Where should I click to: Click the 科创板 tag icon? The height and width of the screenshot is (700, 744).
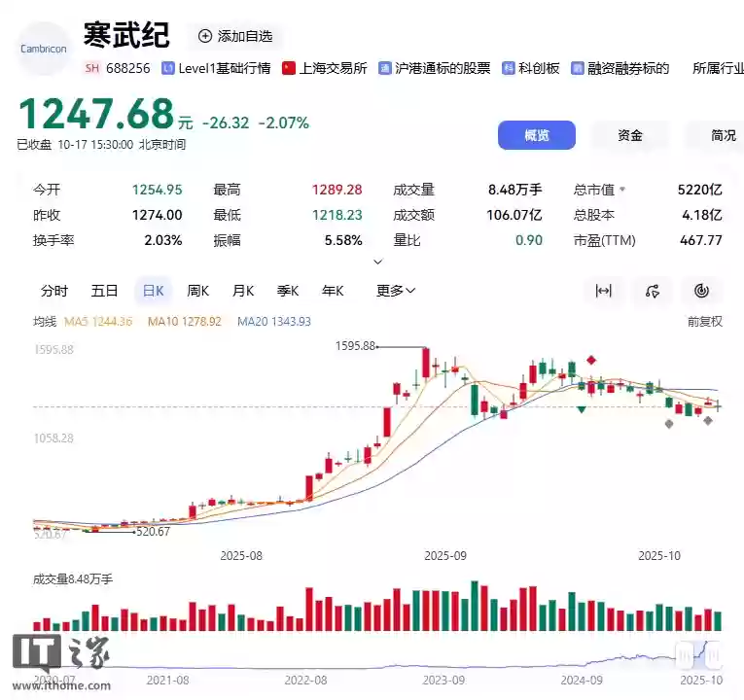pyautogui.click(x=509, y=69)
